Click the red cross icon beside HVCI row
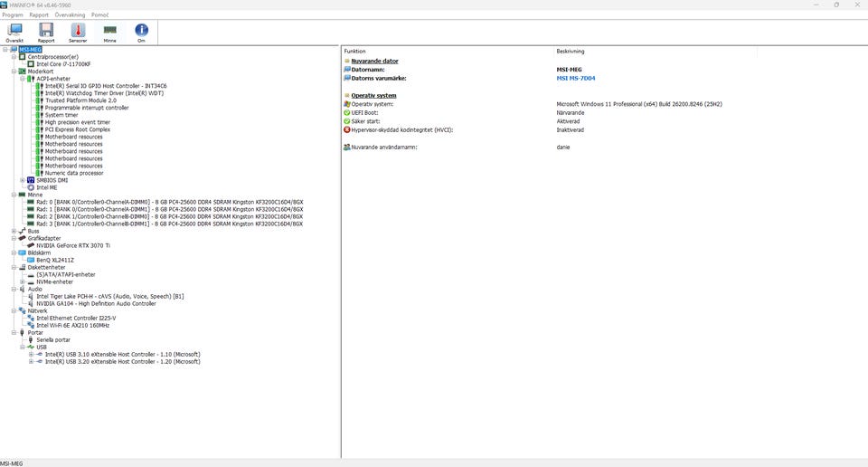 [x=347, y=129]
